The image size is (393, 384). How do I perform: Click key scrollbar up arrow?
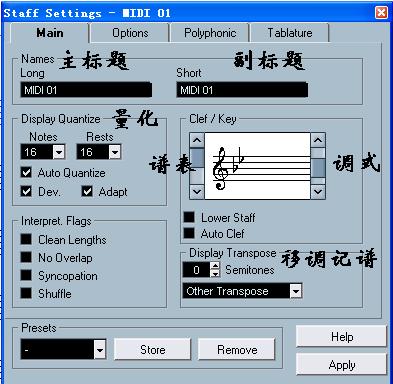(318, 140)
